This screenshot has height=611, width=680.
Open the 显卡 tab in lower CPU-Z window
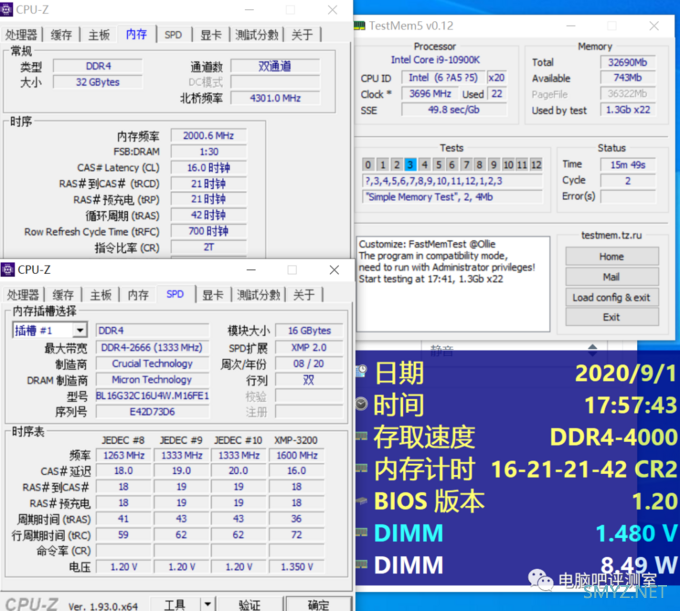click(212, 295)
